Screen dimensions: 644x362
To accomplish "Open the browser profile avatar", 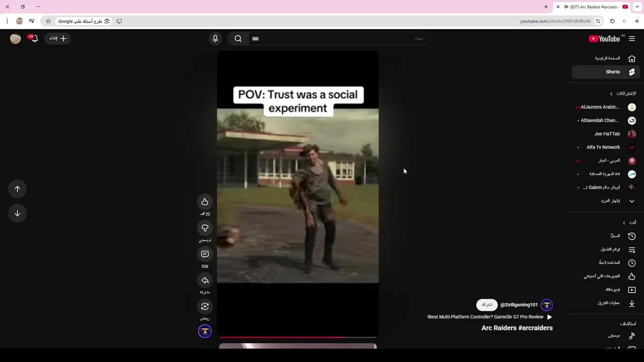I will 20,21.
